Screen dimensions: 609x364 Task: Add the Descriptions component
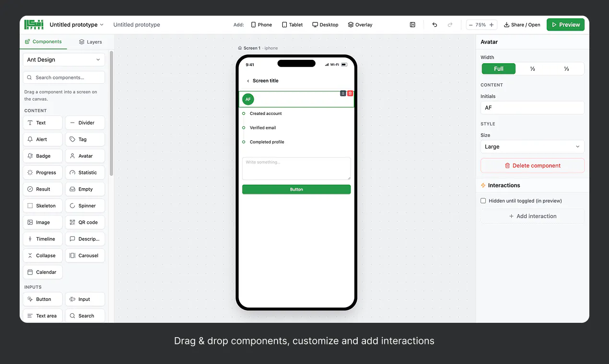(x=85, y=239)
